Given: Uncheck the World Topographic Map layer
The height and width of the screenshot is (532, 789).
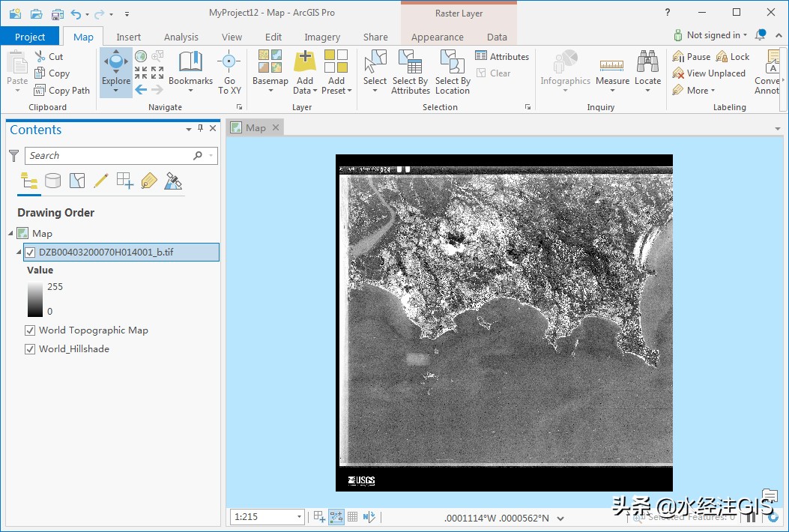Looking at the screenshot, I should (30, 330).
